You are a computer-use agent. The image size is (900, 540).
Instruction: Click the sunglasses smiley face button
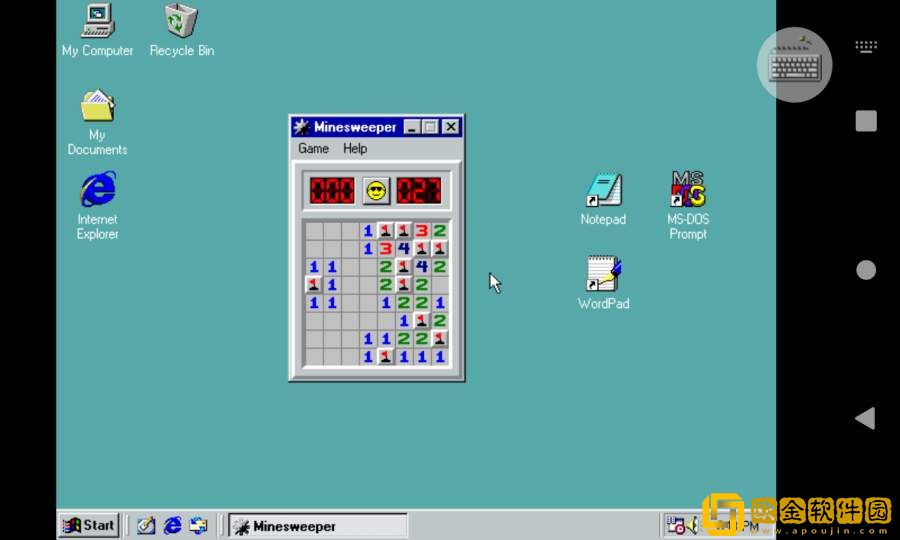pos(377,191)
